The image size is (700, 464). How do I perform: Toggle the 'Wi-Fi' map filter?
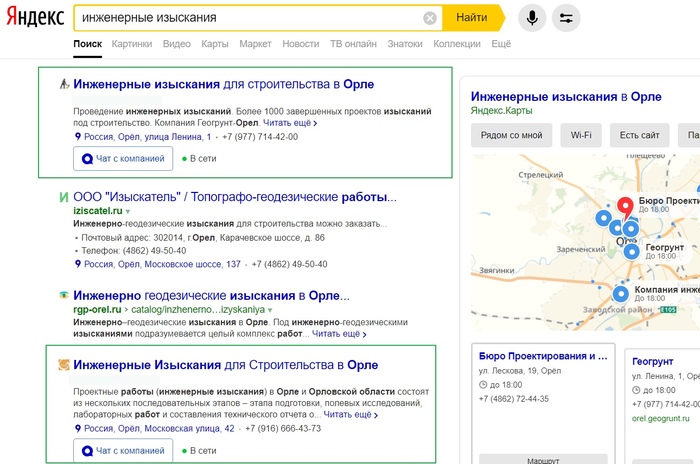(x=580, y=134)
